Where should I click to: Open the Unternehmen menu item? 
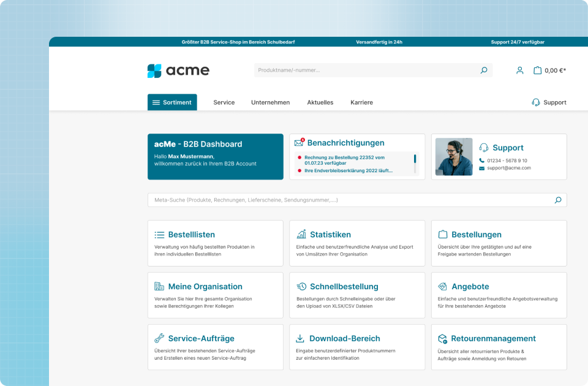tap(270, 102)
